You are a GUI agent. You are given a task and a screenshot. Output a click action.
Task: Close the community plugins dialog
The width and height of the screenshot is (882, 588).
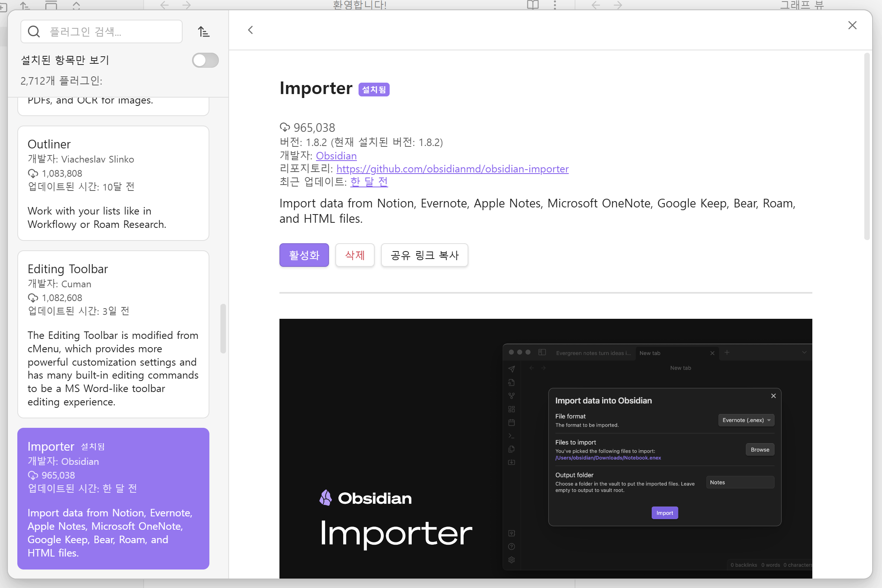click(x=852, y=26)
